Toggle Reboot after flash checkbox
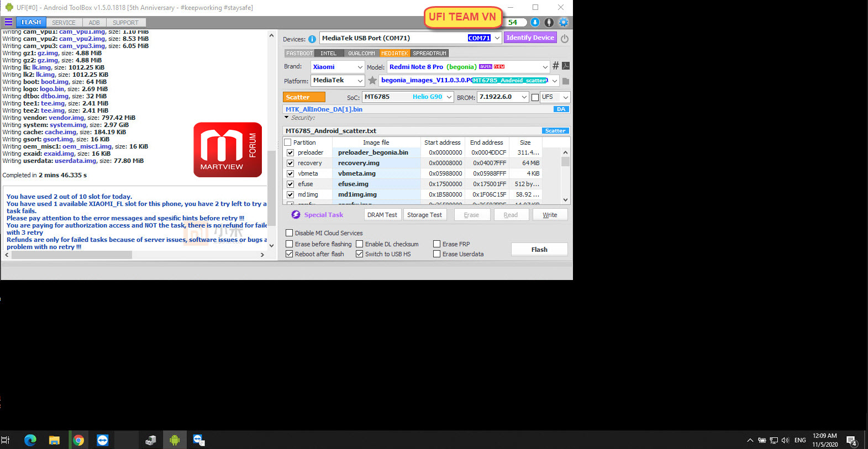Image resolution: width=868 pixels, height=449 pixels. pyautogui.click(x=289, y=254)
